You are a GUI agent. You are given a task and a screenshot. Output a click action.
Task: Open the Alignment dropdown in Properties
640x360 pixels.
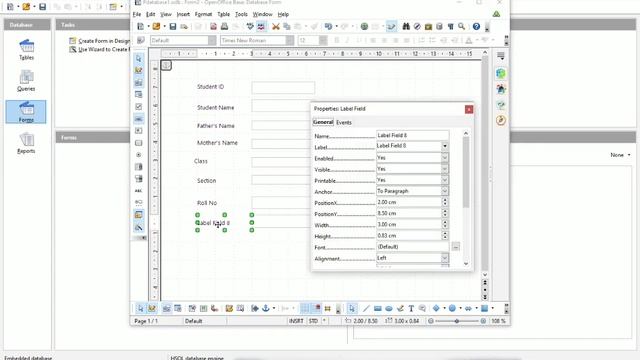[x=445, y=258]
